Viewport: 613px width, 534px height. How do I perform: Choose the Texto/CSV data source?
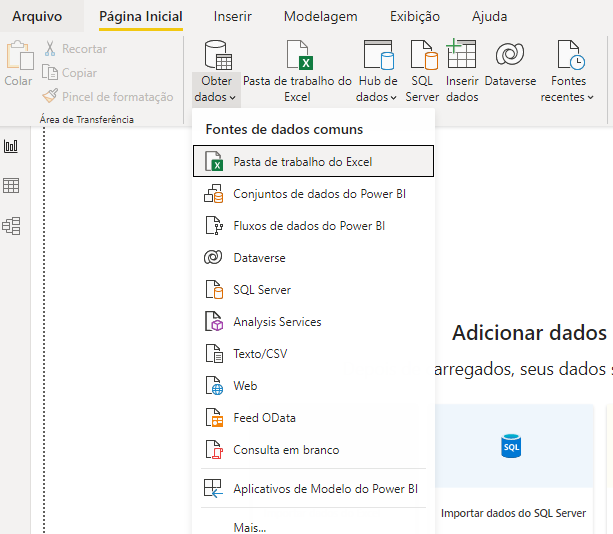click(313, 354)
